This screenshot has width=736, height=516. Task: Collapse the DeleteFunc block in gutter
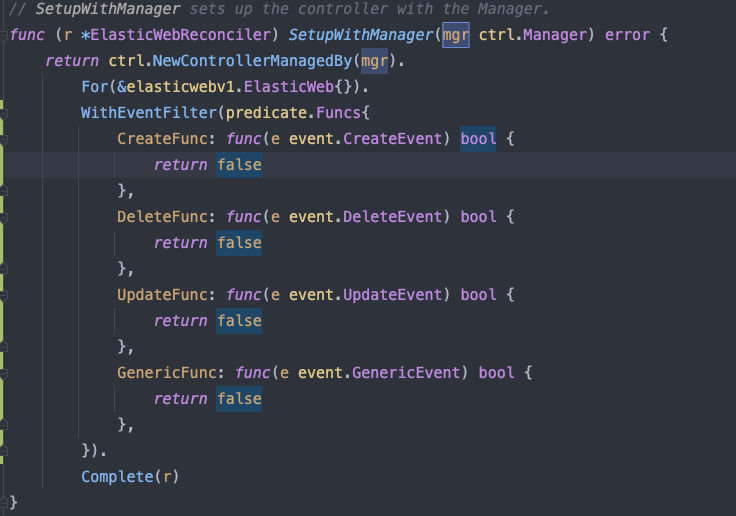[x=4, y=217]
